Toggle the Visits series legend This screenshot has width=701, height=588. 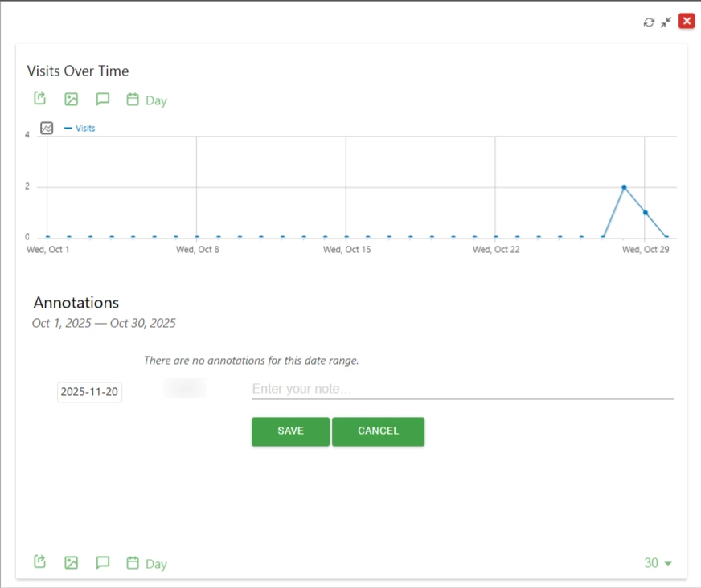click(80, 128)
